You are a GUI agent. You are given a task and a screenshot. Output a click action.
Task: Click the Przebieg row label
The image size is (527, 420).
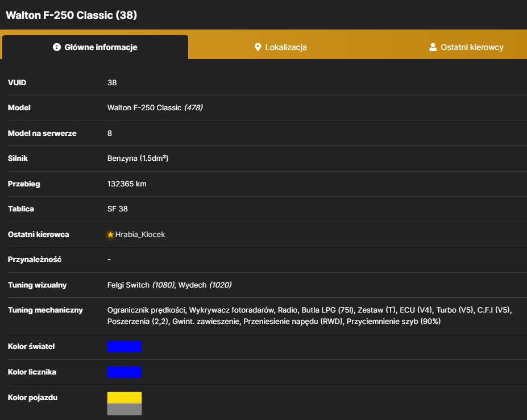coord(24,184)
